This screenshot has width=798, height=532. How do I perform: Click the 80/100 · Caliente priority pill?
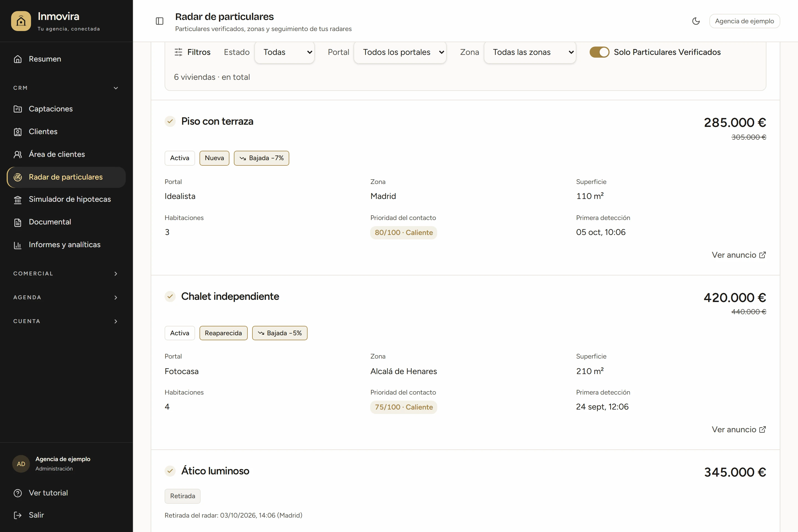[403, 233]
